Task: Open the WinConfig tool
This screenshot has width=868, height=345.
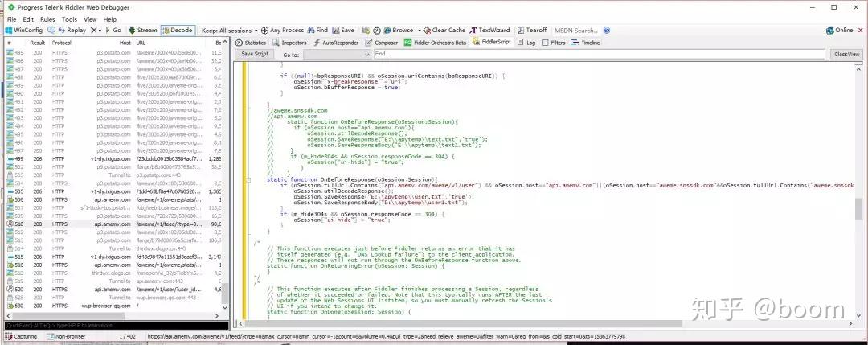Action: [x=24, y=30]
